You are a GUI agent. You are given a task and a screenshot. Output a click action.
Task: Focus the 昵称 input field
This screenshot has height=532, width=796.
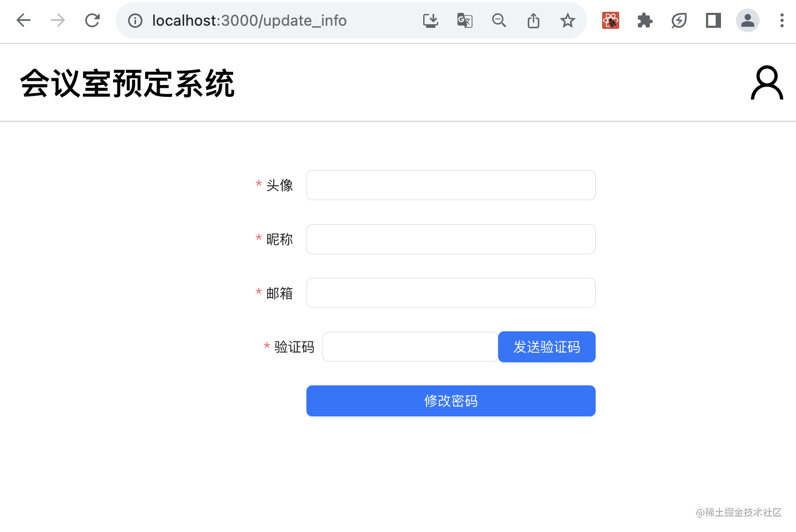coord(451,239)
